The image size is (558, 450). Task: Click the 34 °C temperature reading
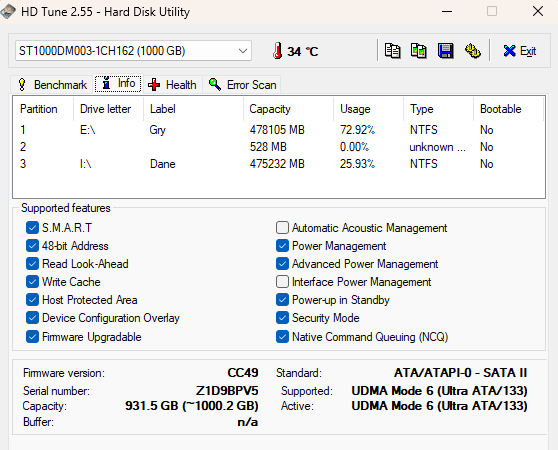coord(302,52)
